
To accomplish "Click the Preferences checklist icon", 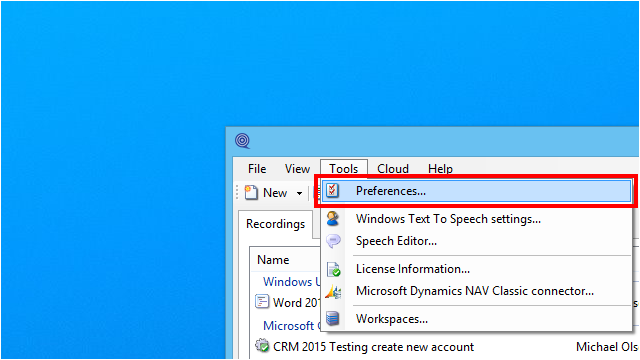I will click(x=333, y=191).
